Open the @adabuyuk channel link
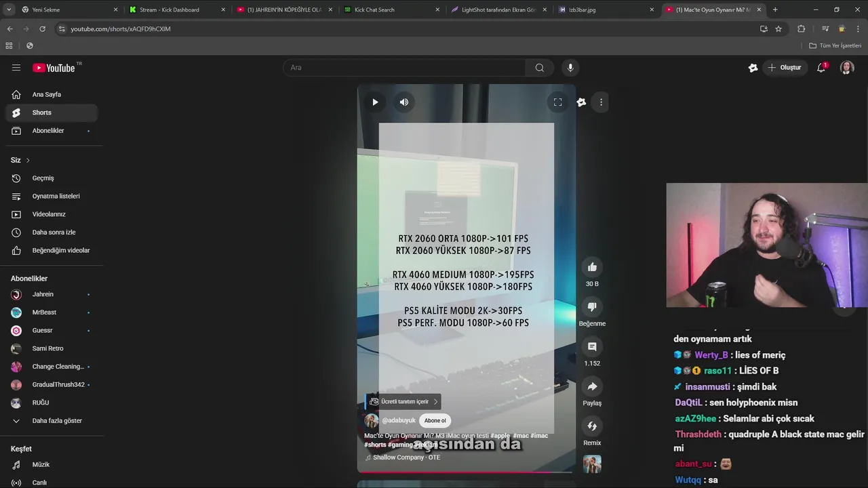This screenshot has height=488, width=868. pos(399,421)
